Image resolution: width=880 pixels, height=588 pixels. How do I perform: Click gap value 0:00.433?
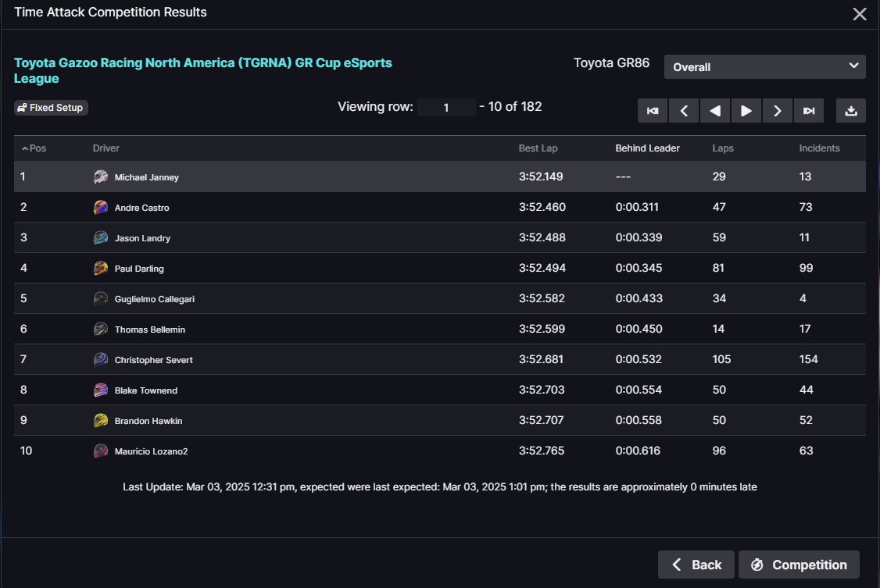pyautogui.click(x=639, y=298)
